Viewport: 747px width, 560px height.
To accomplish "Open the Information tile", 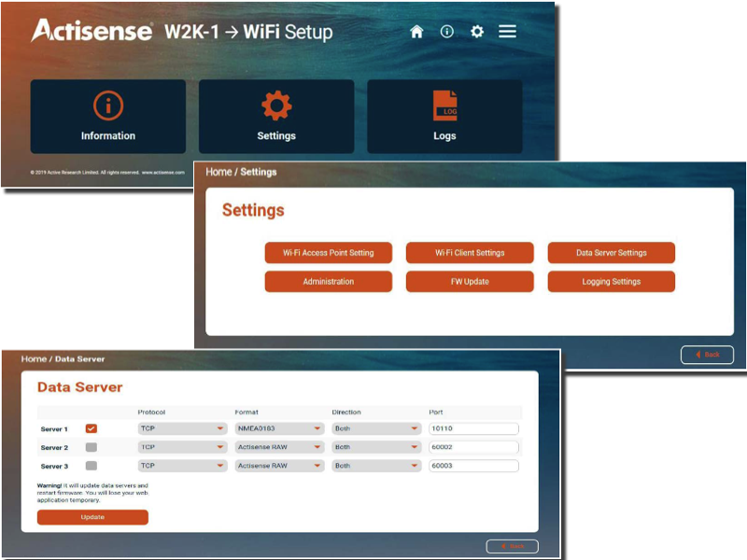I will [108, 116].
